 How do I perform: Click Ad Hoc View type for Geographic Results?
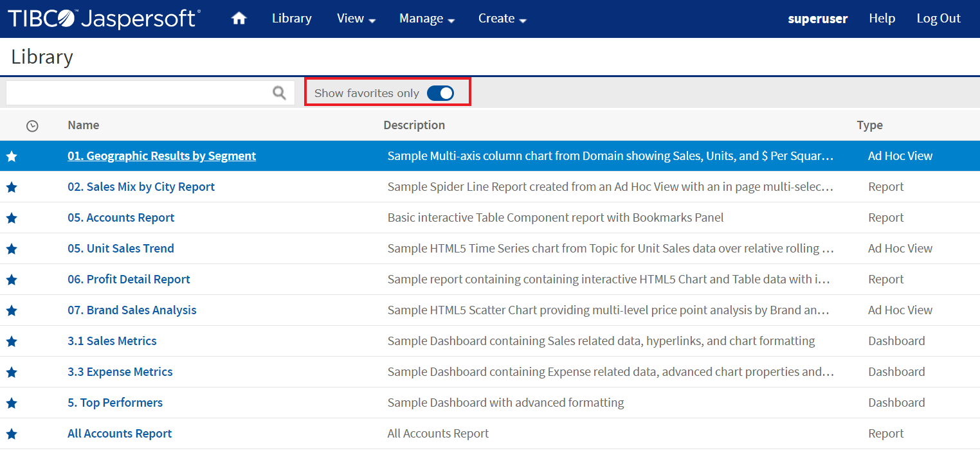pos(900,156)
